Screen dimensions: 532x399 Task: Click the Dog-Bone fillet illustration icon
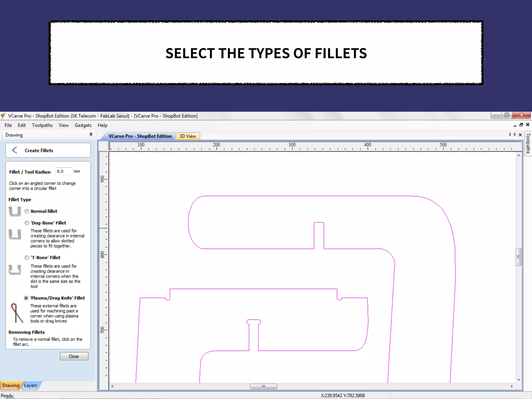[x=15, y=234]
